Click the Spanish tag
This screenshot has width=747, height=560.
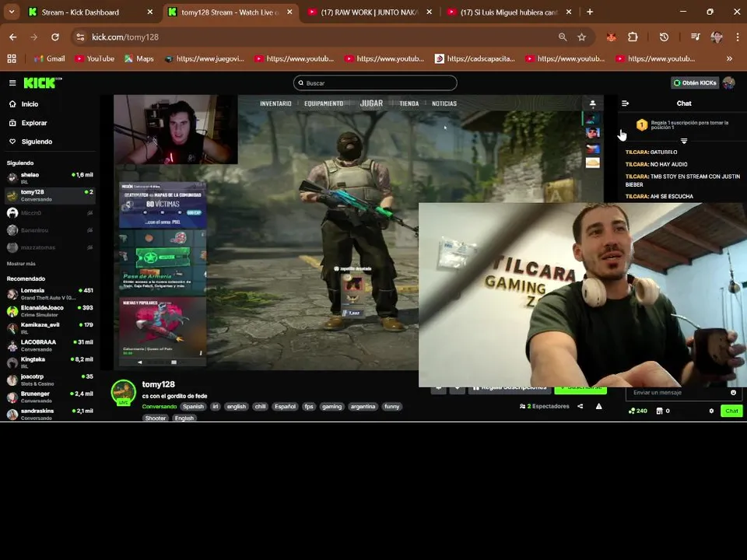coord(193,407)
